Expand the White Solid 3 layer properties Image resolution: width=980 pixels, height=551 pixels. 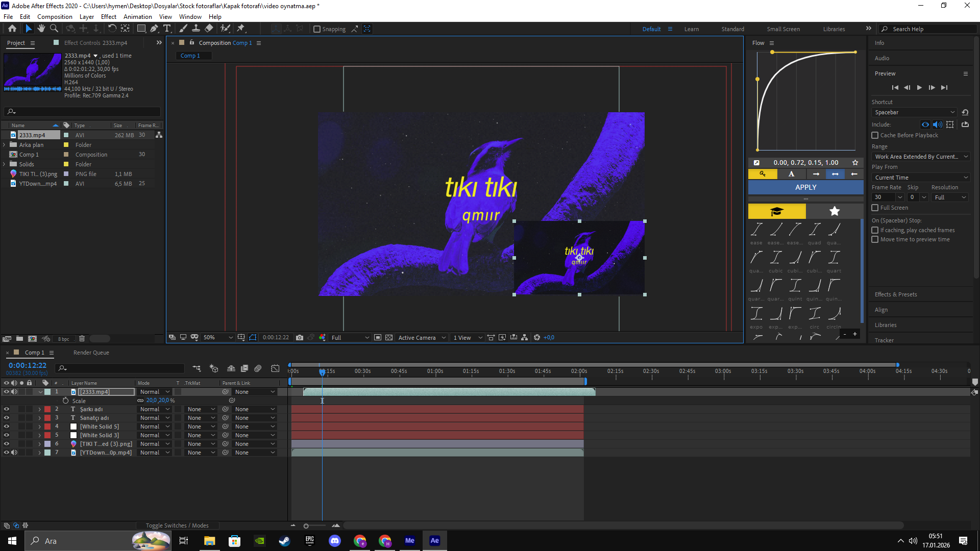tap(39, 435)
